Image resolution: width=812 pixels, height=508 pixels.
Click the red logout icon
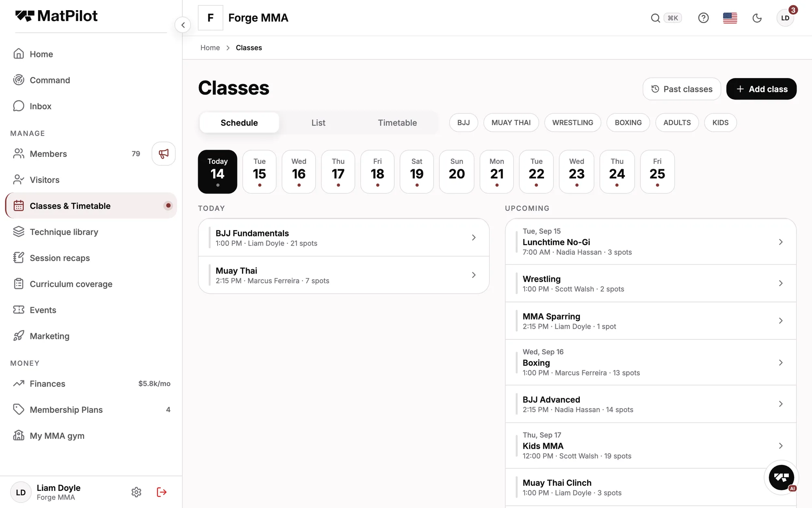click(x=162, y=492)
